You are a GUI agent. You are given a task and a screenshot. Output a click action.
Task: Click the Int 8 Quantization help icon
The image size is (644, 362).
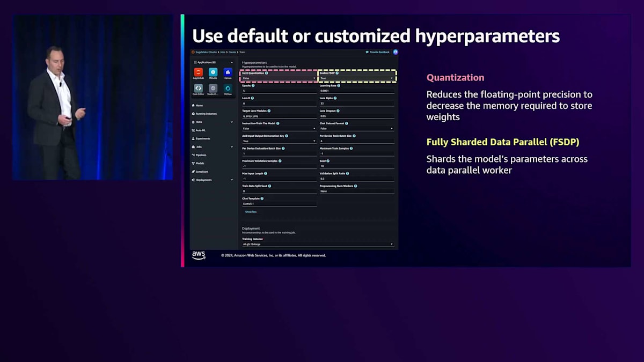(267, 72)
